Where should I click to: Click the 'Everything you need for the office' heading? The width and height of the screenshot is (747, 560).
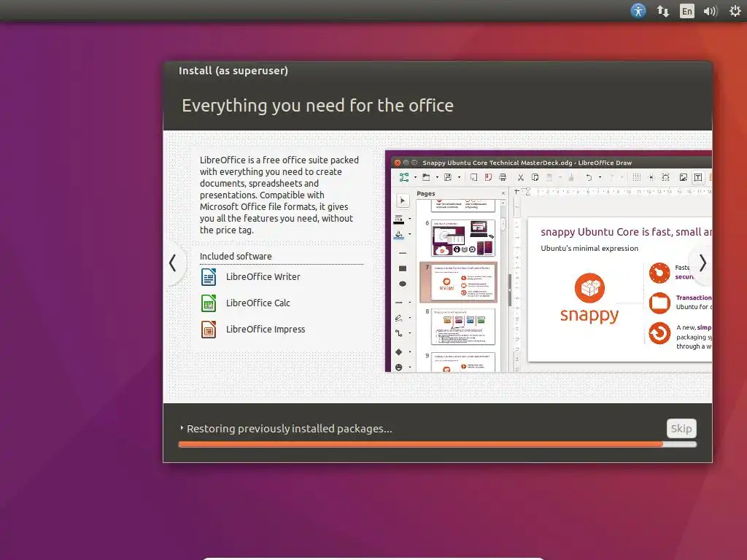[x=317, y=106]
